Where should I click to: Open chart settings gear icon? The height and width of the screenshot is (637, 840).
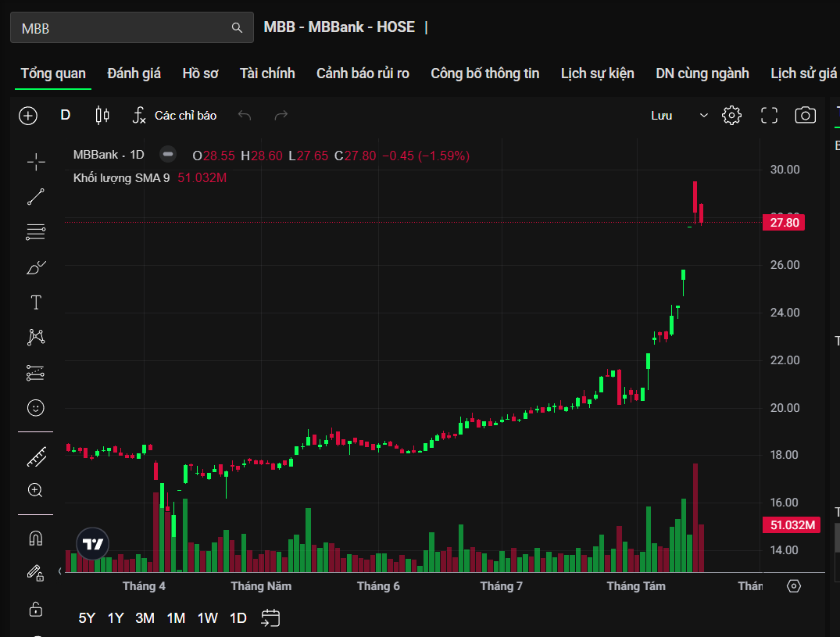point(732,115)
